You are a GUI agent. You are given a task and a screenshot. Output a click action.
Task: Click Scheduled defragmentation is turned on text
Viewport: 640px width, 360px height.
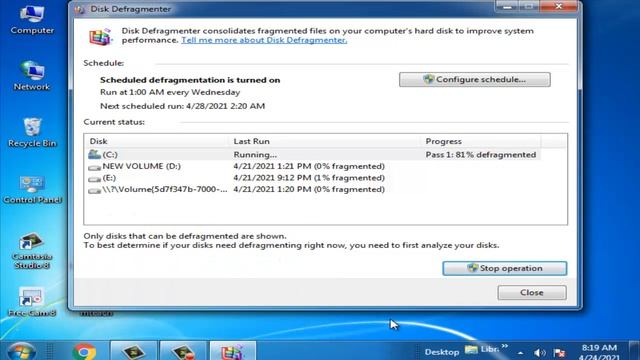[190, 80]
